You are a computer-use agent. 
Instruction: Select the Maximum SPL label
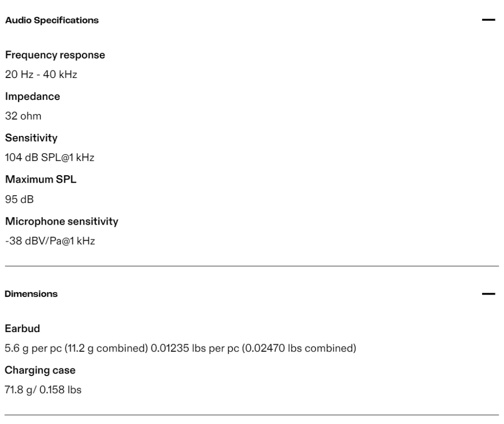pos(41,179)
